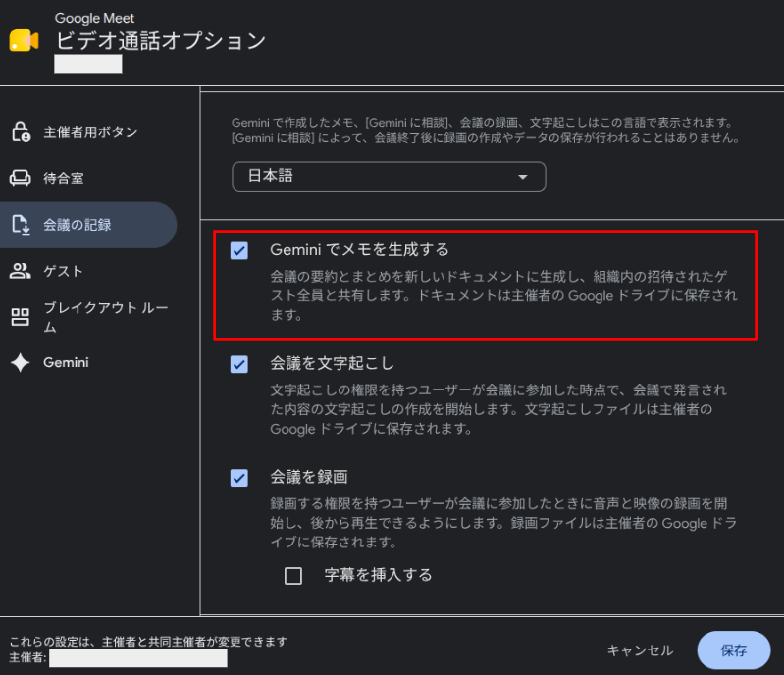Click the description under Gemini でメモを生成する
Screen dimensions: 784x675
(x=503, y=295)
